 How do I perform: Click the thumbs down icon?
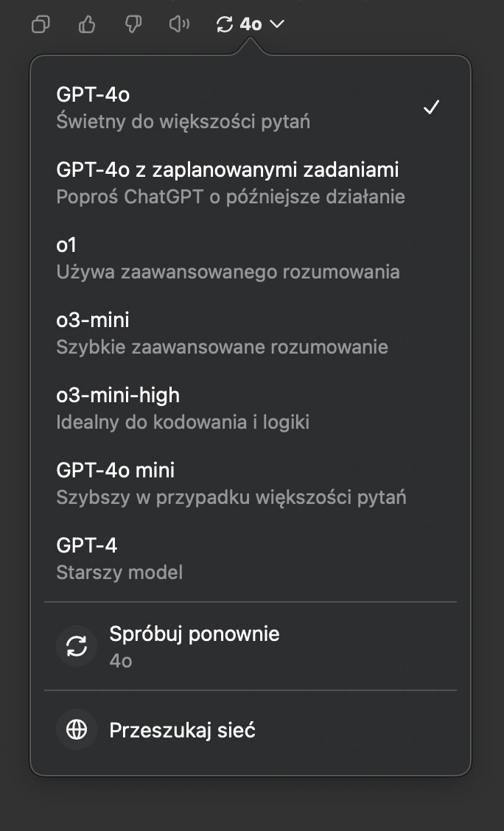point(133,24)
